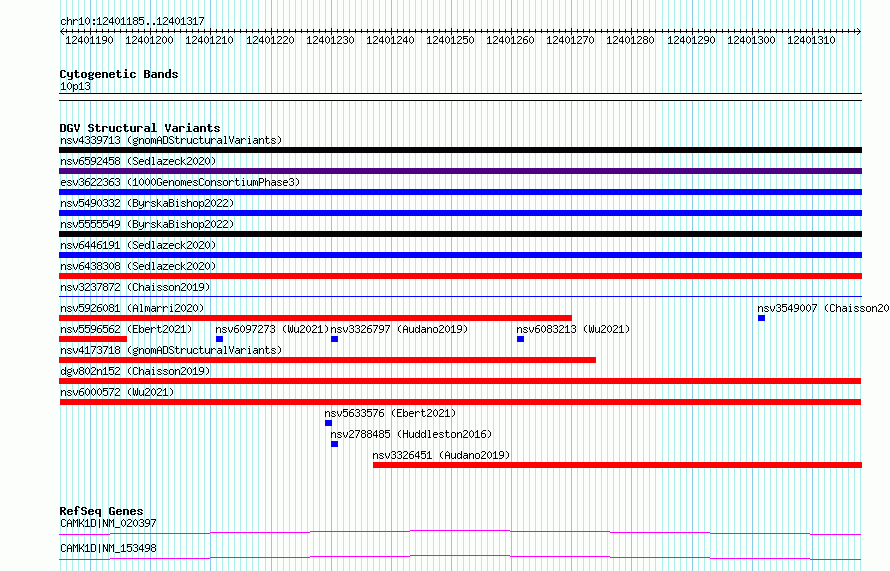Open nsv6097273 (Wu2021) label
This screenshot has height=571, width=890.
272,329
